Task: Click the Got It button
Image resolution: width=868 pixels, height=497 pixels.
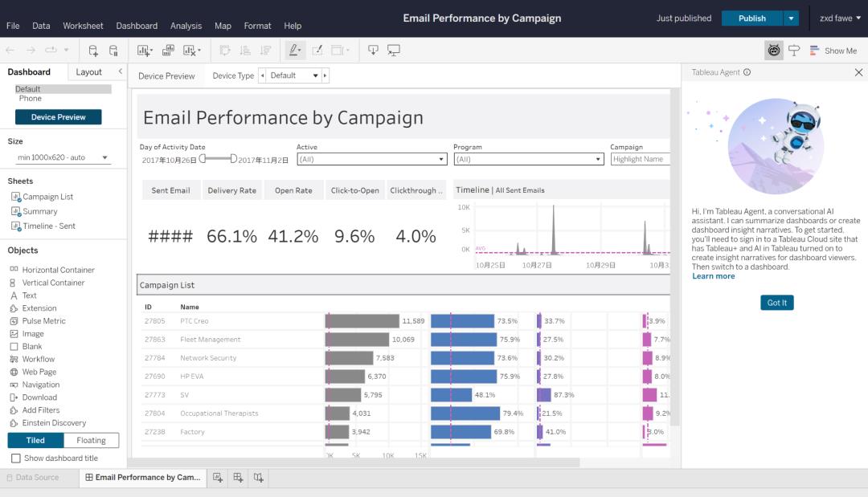Action: coord(776,303)
